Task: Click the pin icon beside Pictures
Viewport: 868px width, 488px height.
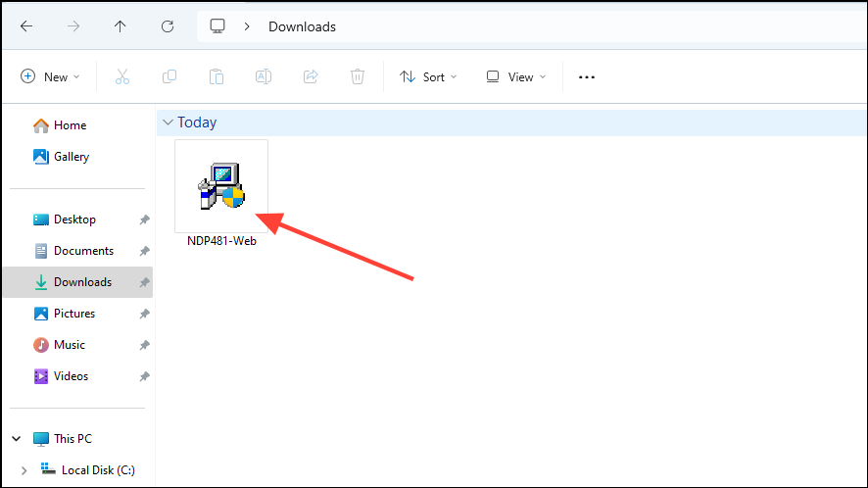Action: point(144,314)
